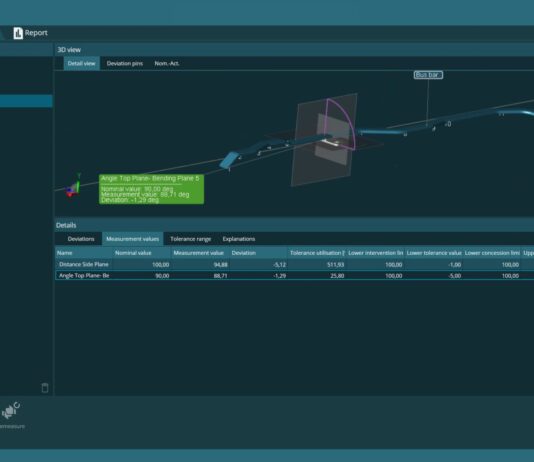The width and height of the screenshot is (534, 462).
Task: Click the Bus bar label in 3D view
Action: coord(428,75)
